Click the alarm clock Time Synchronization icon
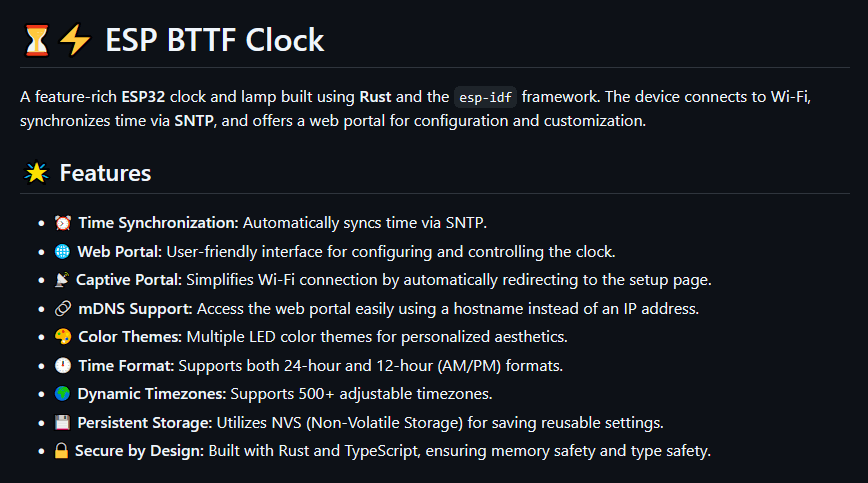Viewport: 868px width, 483px height. click(x=63, y=222)
